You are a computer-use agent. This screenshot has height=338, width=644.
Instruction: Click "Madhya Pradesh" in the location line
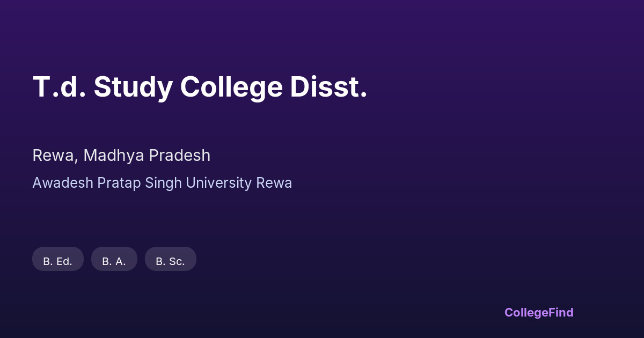click(147, 156)
